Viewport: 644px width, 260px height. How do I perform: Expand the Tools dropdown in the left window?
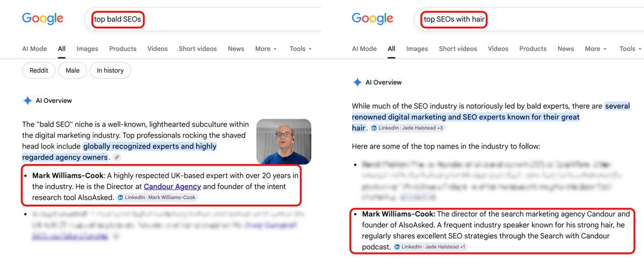[x=301, y=49]
